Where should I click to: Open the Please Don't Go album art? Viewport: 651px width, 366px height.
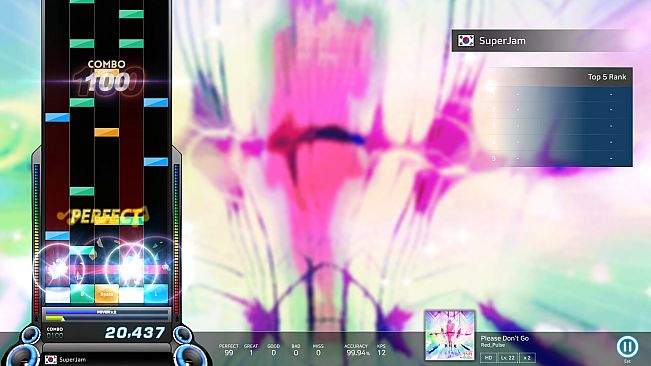pos(450,335)
